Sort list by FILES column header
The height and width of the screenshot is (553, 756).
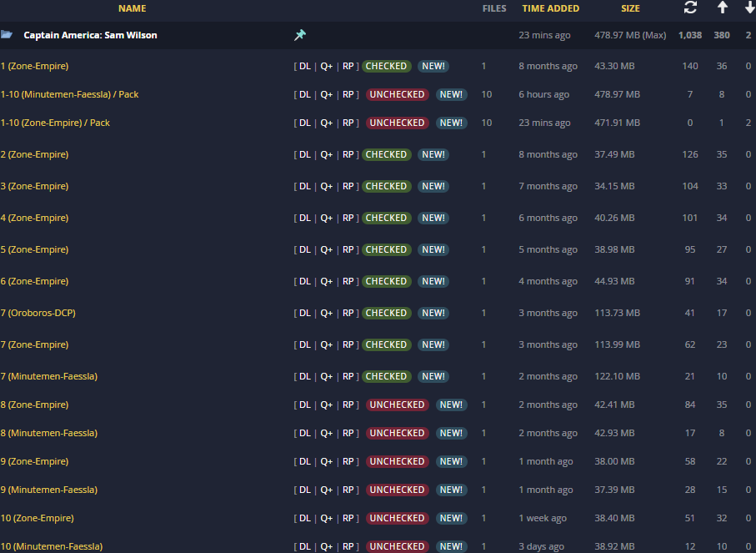(x=494, y=8)
